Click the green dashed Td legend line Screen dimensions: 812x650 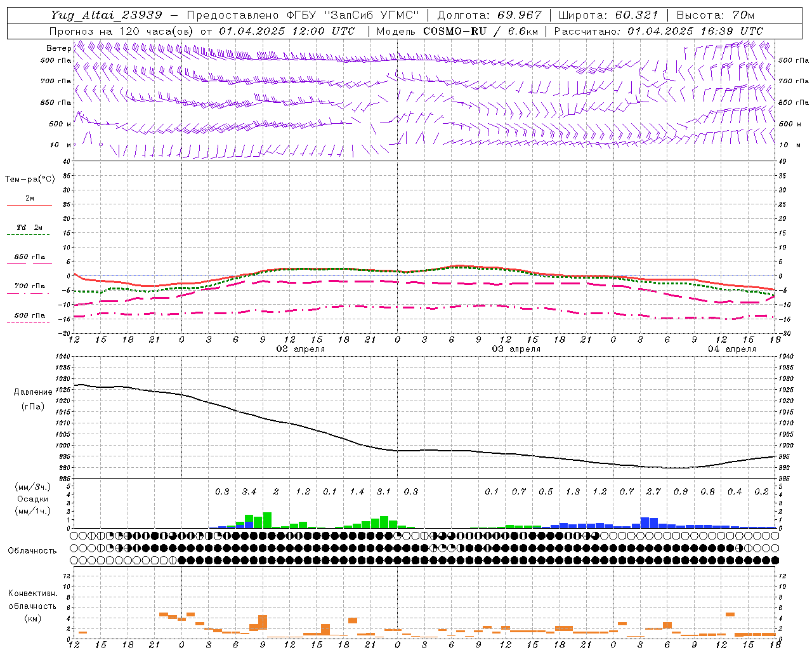pyautogui.click(x=28, y=235)
